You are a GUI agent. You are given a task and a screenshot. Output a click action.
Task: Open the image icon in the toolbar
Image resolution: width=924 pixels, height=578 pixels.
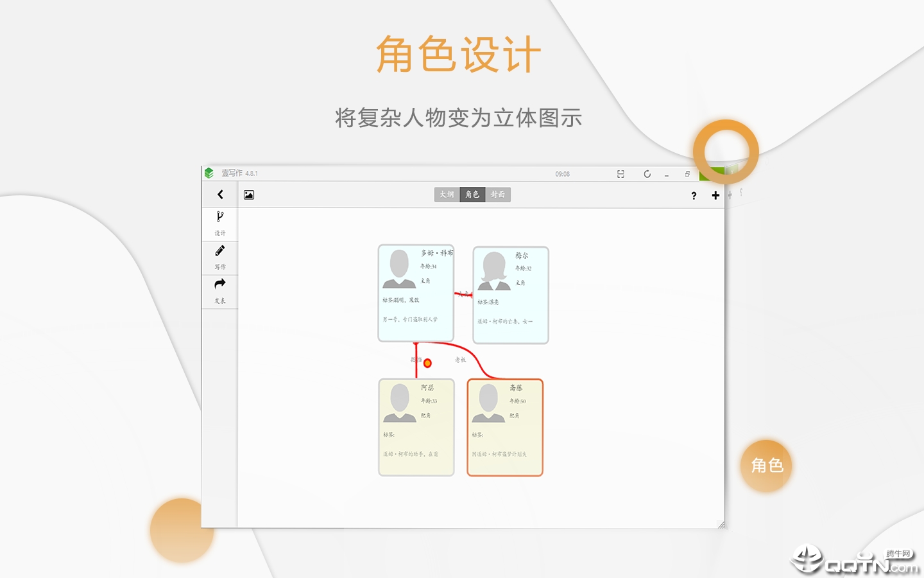(x=249, y=195)
